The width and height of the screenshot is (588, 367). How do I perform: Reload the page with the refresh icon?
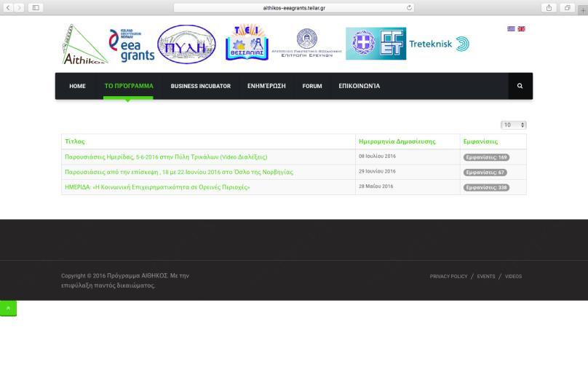click(409, 7)
